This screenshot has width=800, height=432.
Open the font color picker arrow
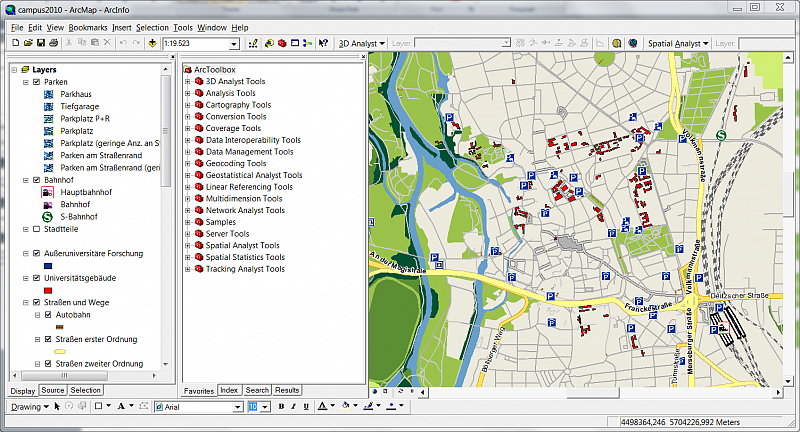pos(333,406)
